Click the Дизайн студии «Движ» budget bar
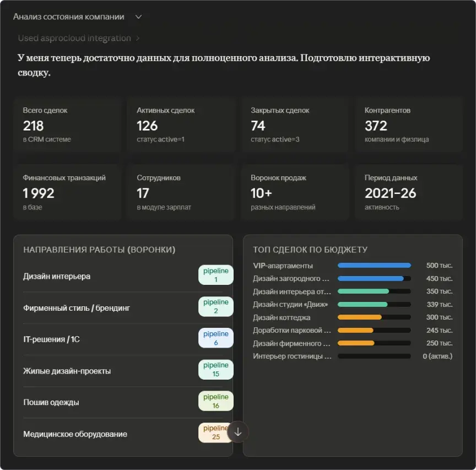Viewport: 476px width, 470px height. [374, 304]
